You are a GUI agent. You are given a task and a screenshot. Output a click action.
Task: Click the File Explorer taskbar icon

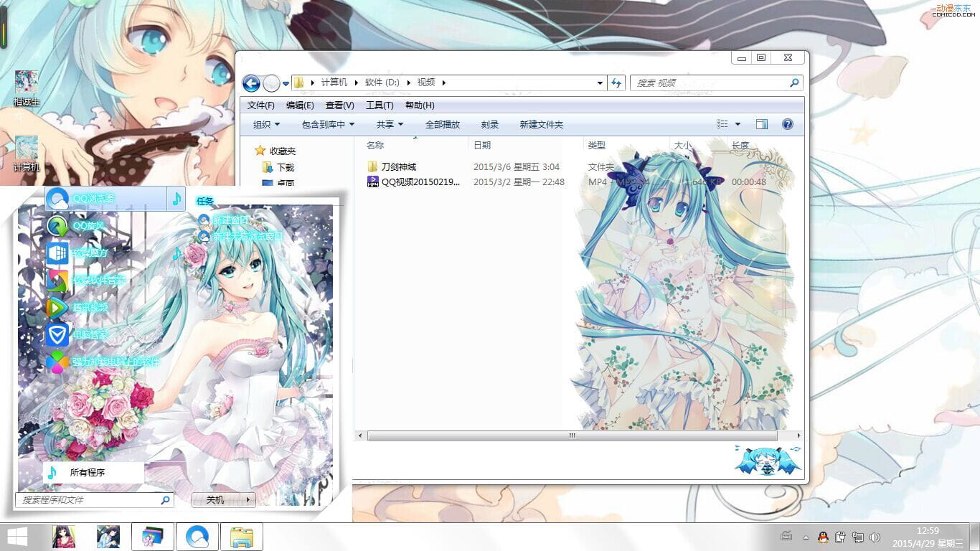(x=241, y=537)
